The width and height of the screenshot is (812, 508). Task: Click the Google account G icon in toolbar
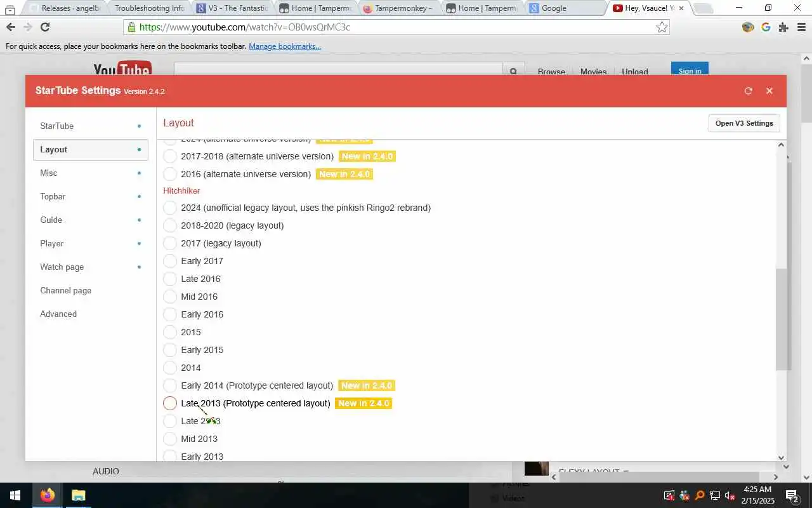pos(766,27)
